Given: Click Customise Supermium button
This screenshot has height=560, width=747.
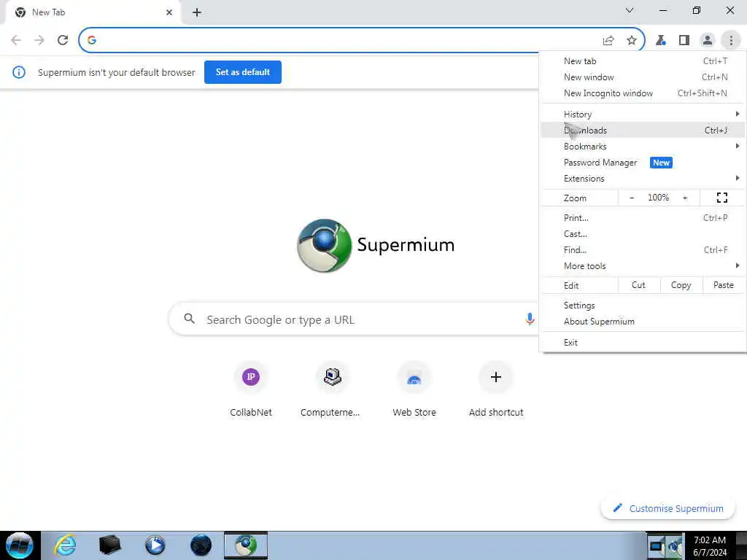Looking at the screenshot, I should pos(668,508).
